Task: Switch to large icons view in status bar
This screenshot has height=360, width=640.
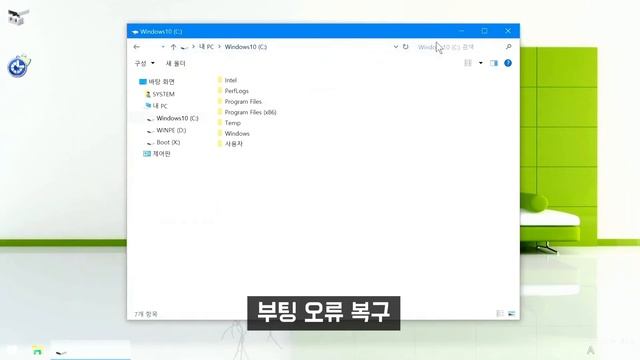Action: pyautogui.click(x=511, y=313)
